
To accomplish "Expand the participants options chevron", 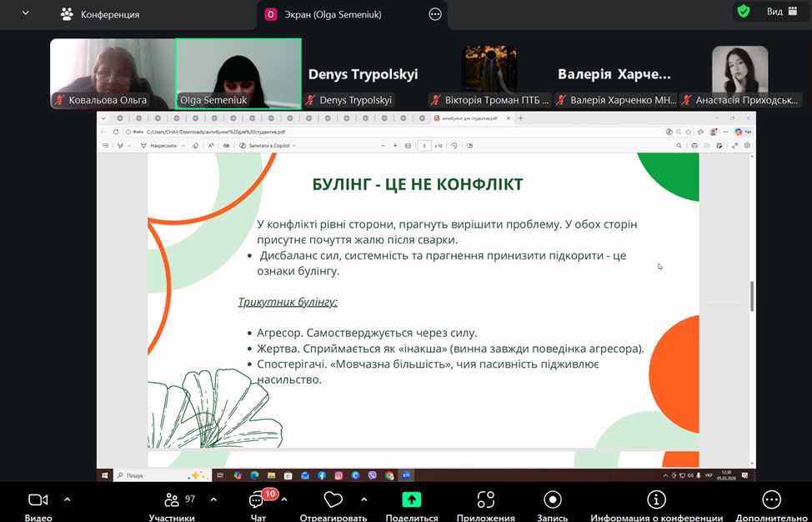I will [213, 499].
